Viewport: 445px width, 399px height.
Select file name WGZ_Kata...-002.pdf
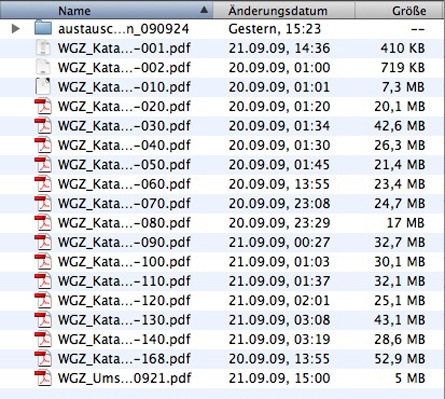(124, 68)
